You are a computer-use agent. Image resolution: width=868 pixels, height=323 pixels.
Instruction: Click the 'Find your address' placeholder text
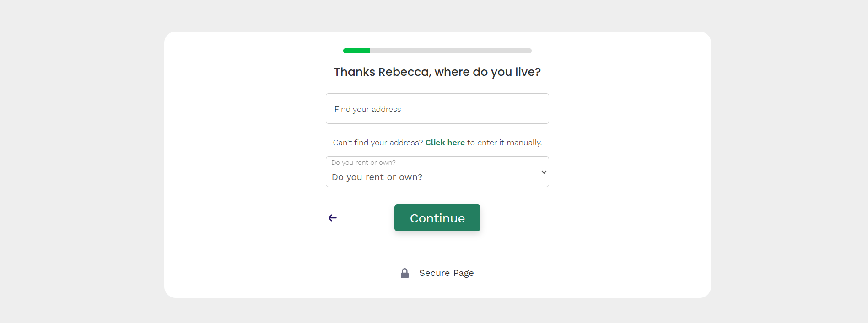click(367, 109)
